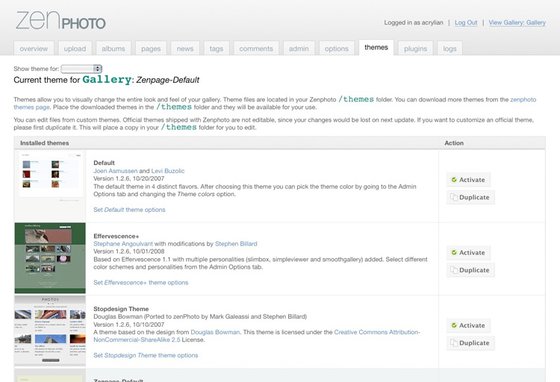Open Joen Asmussen author link
This screenshot has height=382, width=560.
pyautogui.click(x=115, y=171)
